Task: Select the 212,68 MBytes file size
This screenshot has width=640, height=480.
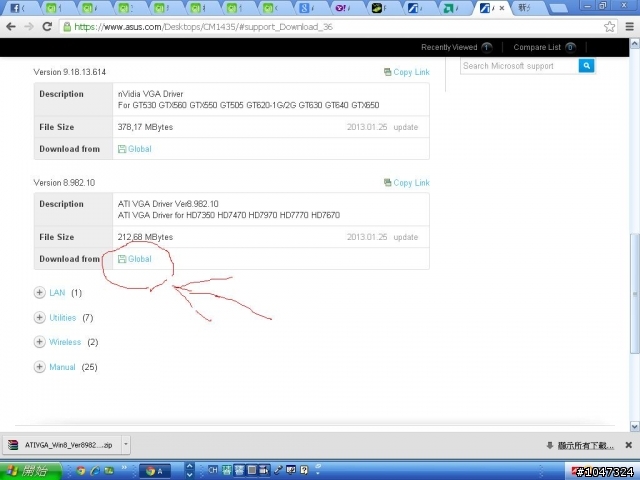Action: pyautogui.click(x=145, y=237)
